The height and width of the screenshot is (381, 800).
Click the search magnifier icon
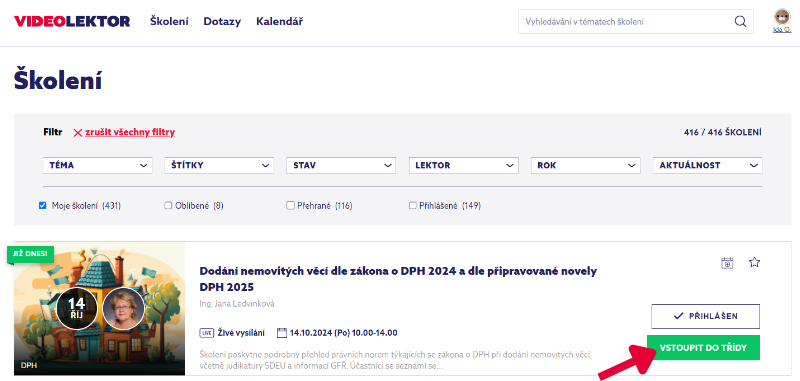[x=740, y=21]
